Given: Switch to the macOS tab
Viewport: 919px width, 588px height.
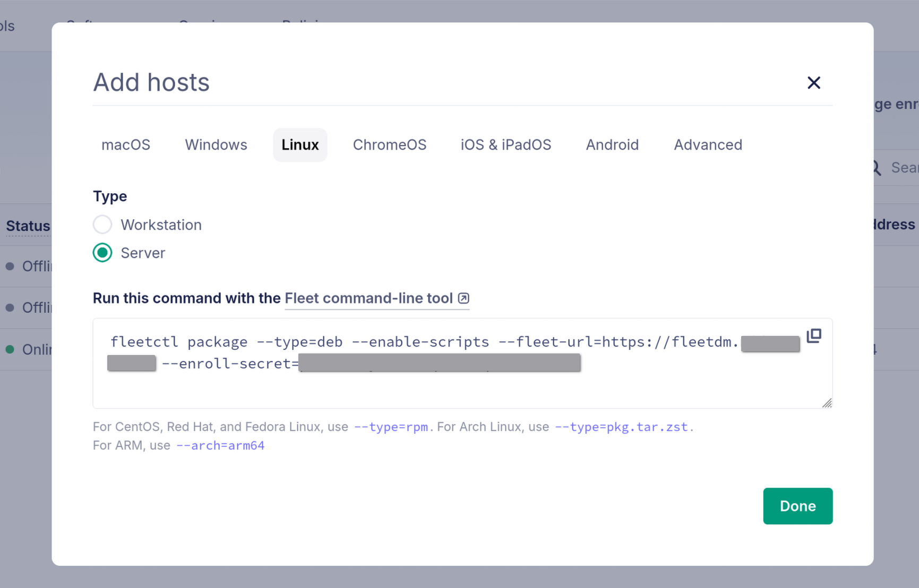Looking at the screenshot, I should (x=126, y=145).
